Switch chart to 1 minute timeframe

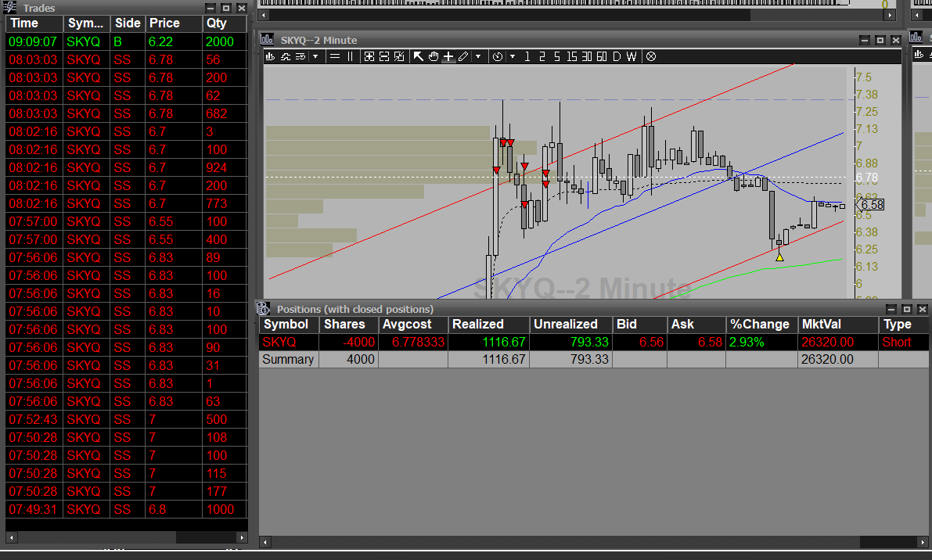coord(527,56)
